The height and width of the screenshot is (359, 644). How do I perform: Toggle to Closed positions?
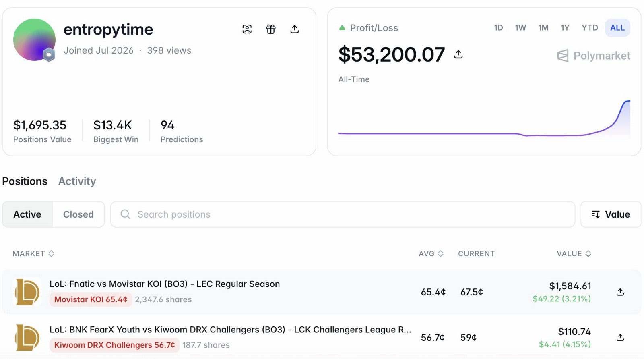78,214
